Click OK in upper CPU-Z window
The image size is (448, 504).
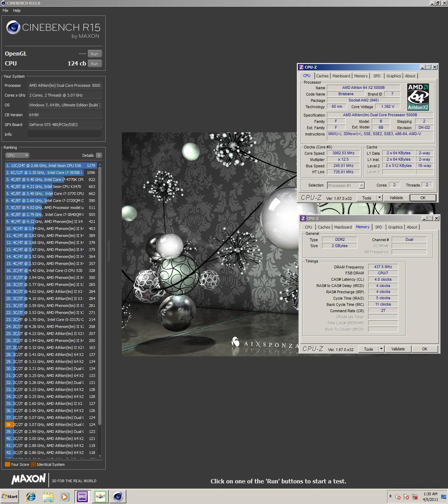click(423, 198)
